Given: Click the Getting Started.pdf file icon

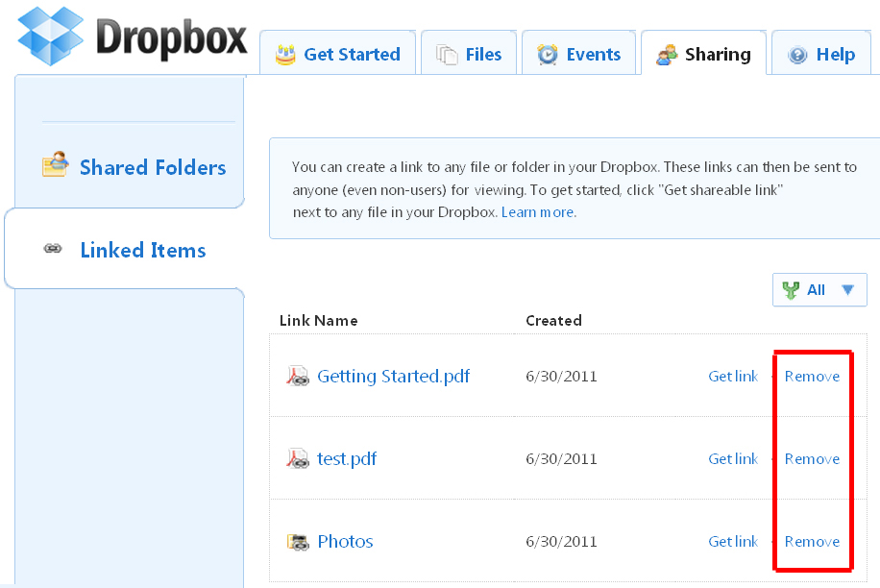Looking at the screenshot, I should (x=298, y=376).
